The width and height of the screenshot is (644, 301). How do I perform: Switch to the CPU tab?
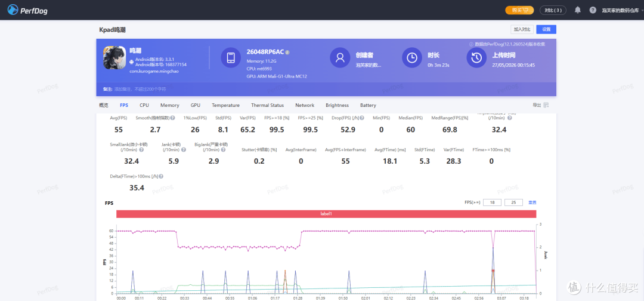tap(144, 105)
